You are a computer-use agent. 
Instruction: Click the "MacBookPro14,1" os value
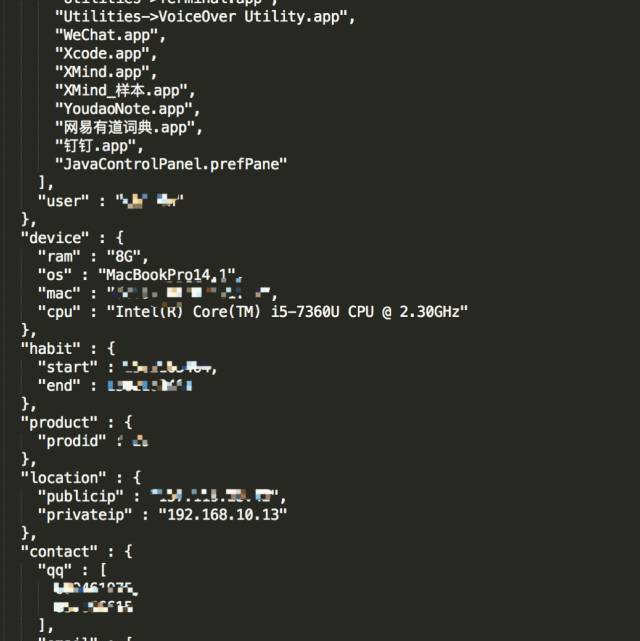[167, 275]
